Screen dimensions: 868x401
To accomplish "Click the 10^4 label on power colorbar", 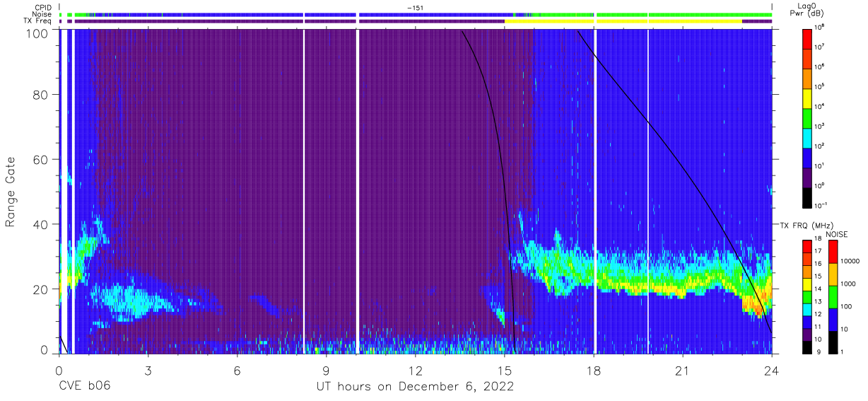I will (820, 106).
